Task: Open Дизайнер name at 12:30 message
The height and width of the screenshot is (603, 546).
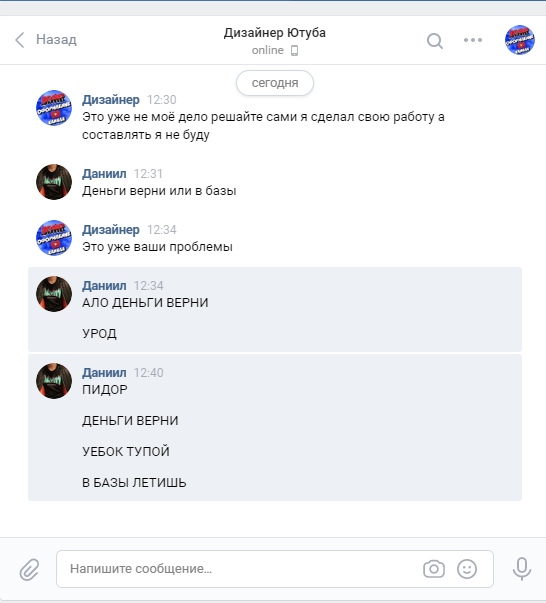Action: [x=111, y=100]
